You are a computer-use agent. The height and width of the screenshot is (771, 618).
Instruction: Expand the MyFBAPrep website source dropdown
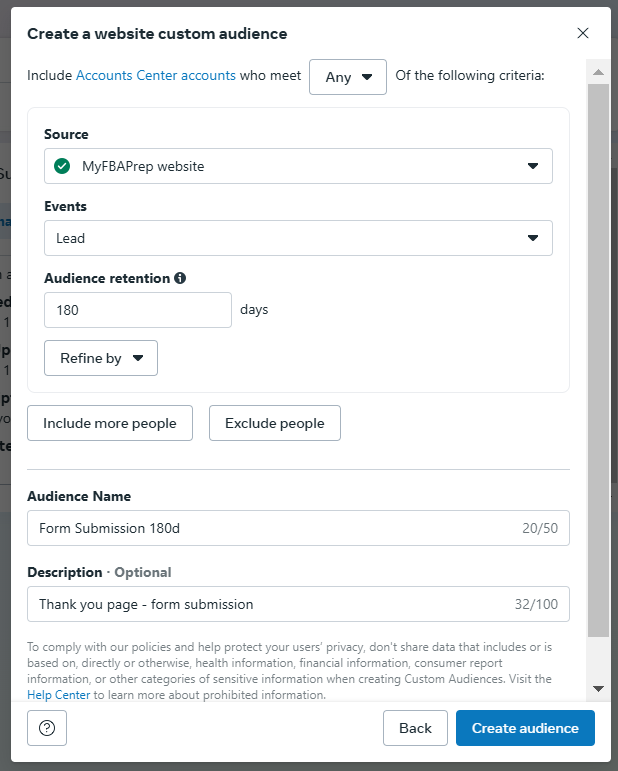[x=298, y=166]
